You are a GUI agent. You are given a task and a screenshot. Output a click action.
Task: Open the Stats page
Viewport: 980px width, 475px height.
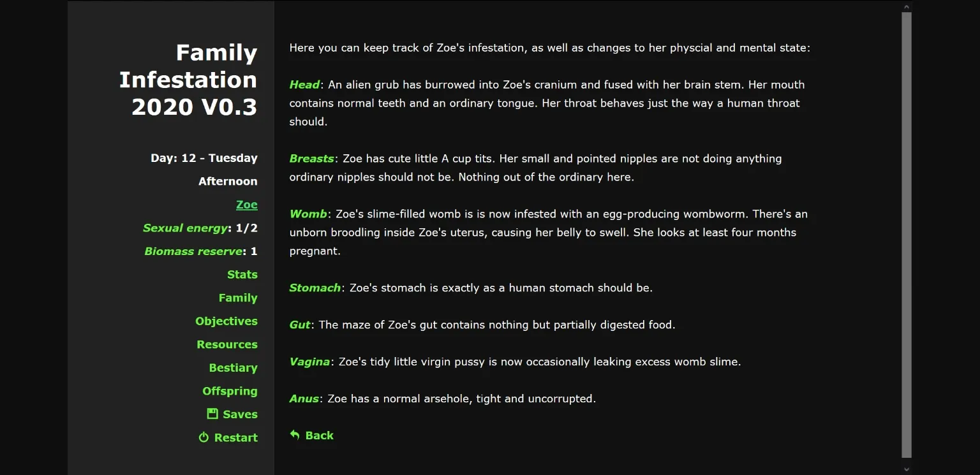[x=242, y=274]
